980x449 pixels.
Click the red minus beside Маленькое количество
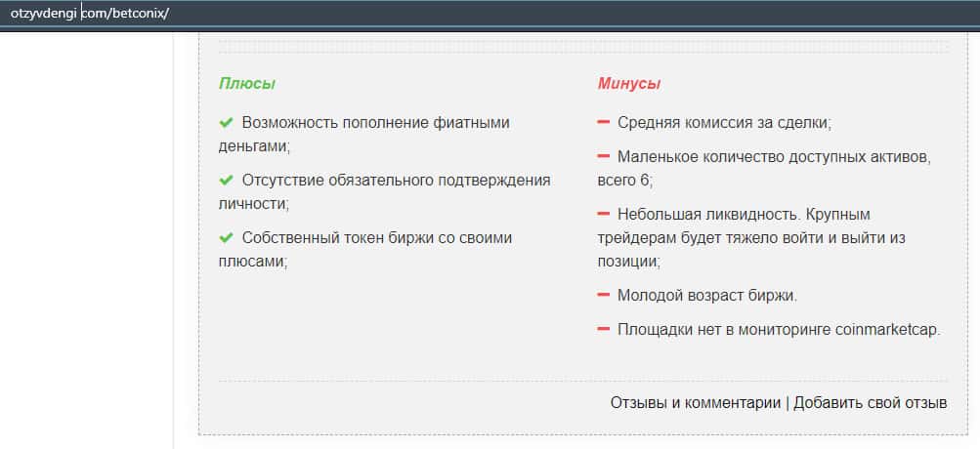(x=603, y=156)
